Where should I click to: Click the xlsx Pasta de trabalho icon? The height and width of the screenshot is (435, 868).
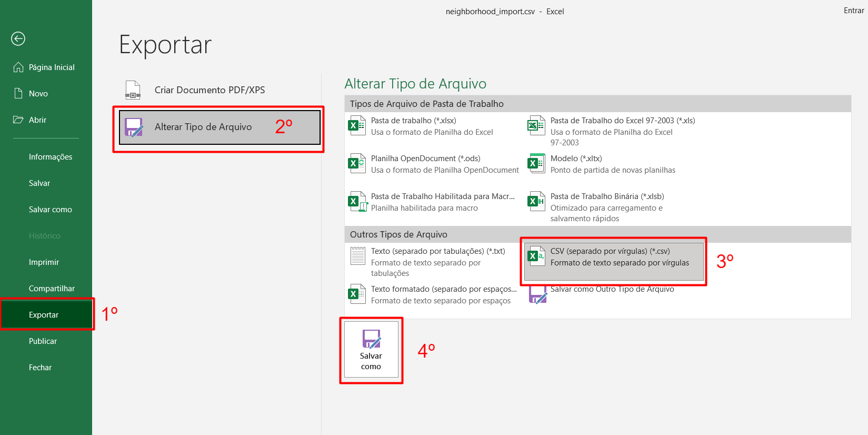(357, 126)
